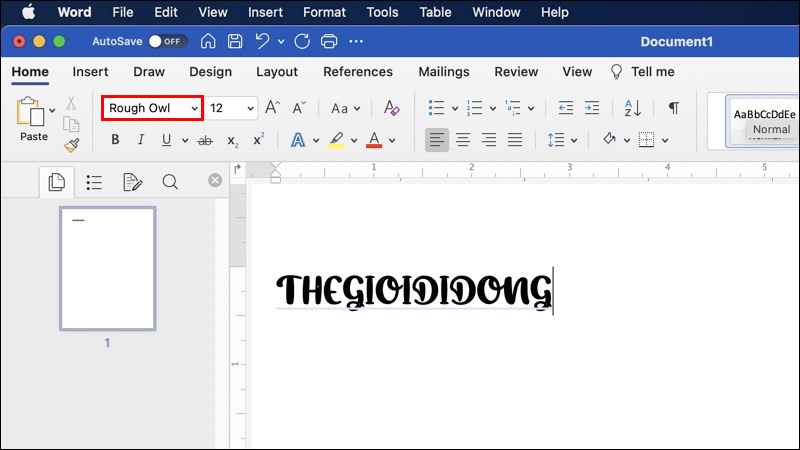The height and width of the screenshot is (450, 800).
Task: Apply shading paint bucket fill
Action: point(609,139)
